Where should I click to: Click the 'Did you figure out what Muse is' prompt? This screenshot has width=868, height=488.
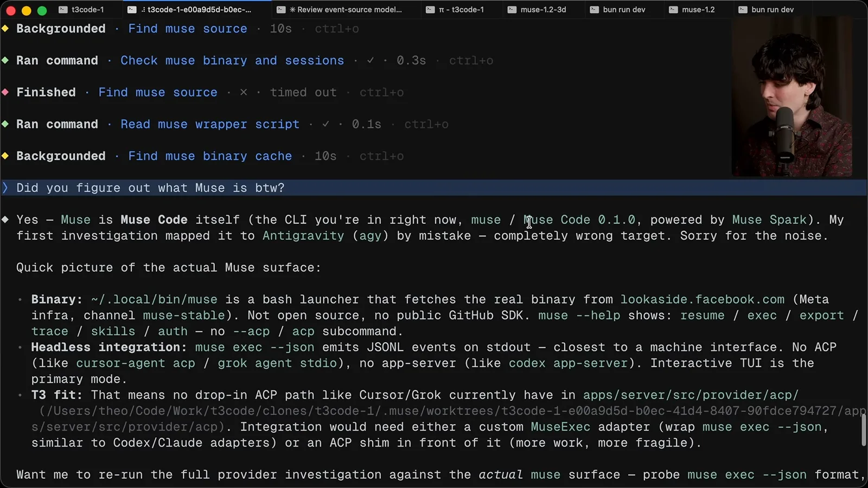pyautogui.click(x=150, y=188)
